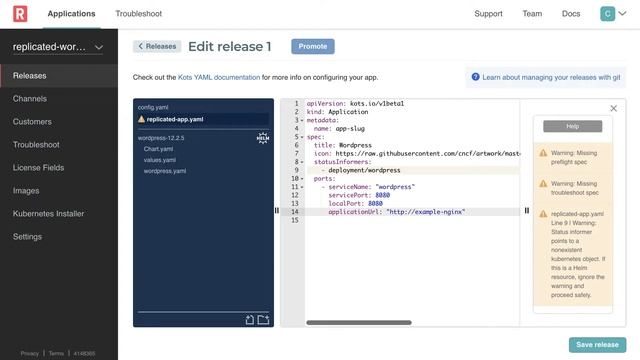Click Missing troubleshoot spec warning icon
Viewport: 640px width, 360px height.
click(x=543, y=184)
